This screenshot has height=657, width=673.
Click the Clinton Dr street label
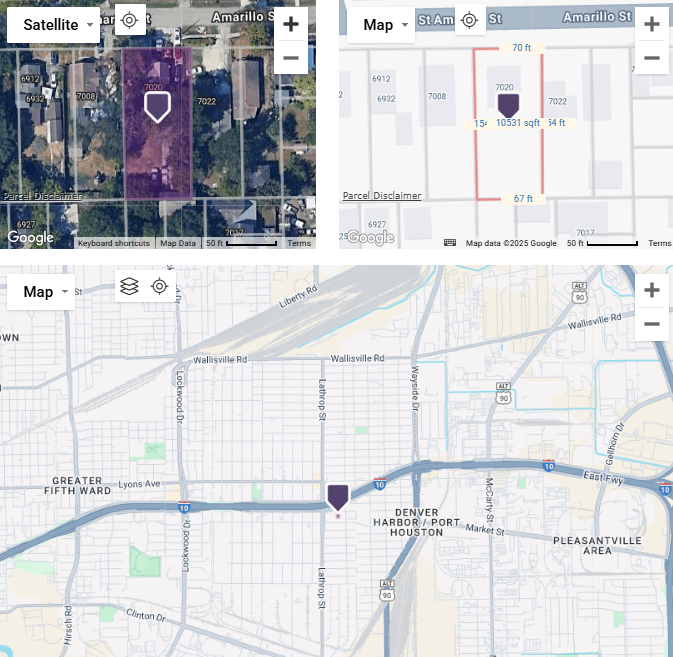[x=146, y=615]
